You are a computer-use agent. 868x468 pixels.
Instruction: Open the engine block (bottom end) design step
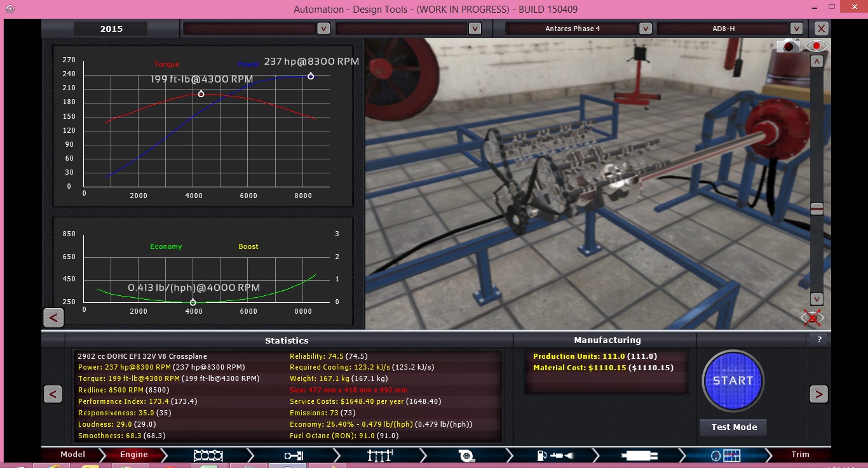[x=208, y=455]
